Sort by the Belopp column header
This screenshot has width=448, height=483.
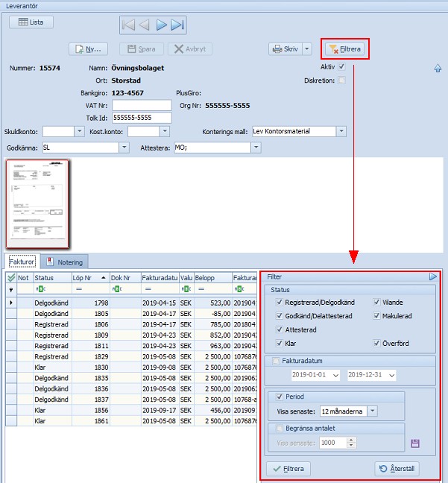pos(213,278)
